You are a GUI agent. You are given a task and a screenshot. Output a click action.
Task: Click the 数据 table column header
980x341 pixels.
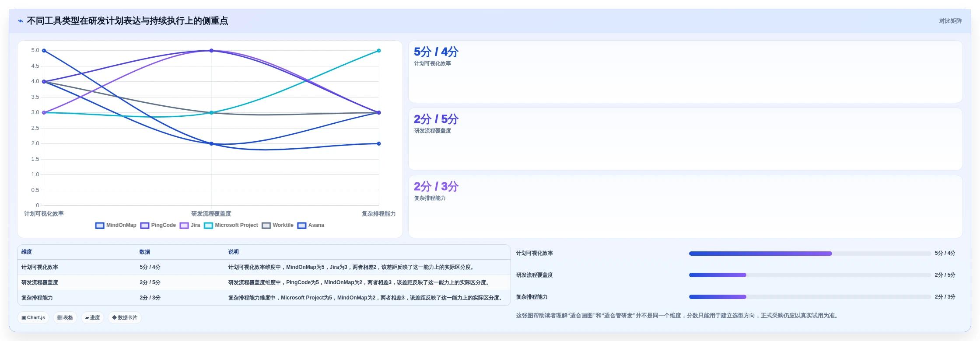point(145,252)
